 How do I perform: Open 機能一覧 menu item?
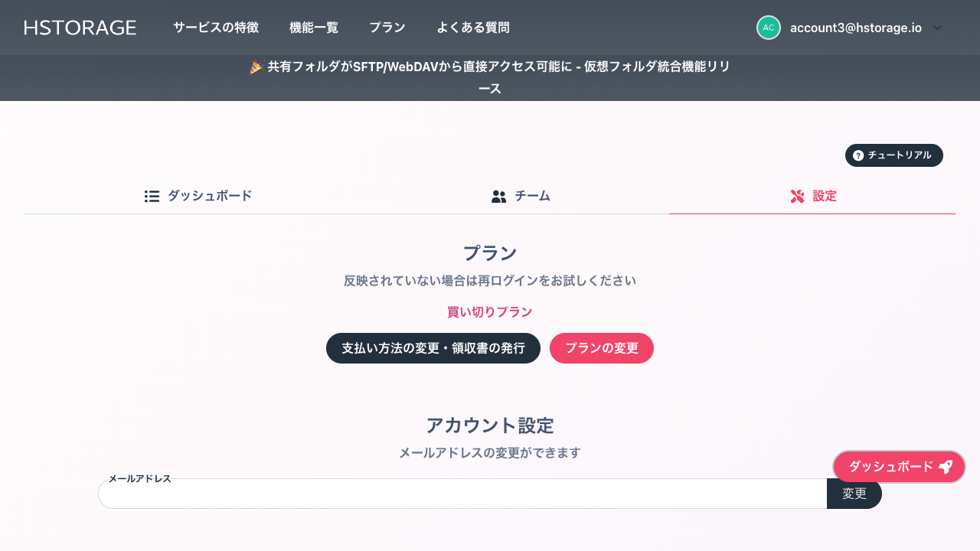point(314,28)
